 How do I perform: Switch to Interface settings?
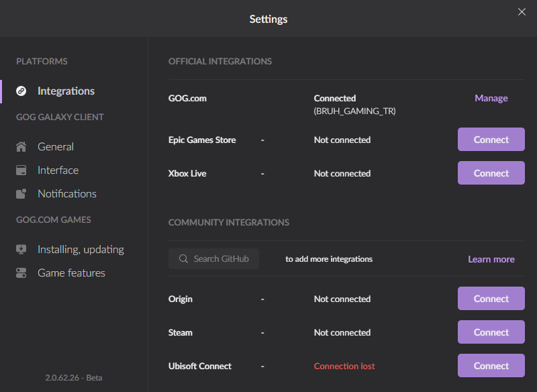pos(58,170)
